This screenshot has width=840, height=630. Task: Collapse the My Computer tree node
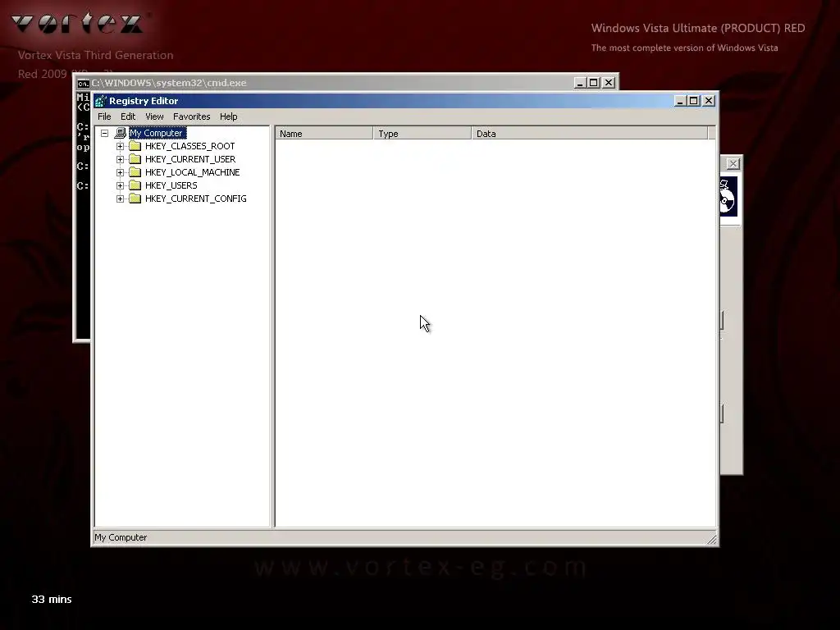104,133
